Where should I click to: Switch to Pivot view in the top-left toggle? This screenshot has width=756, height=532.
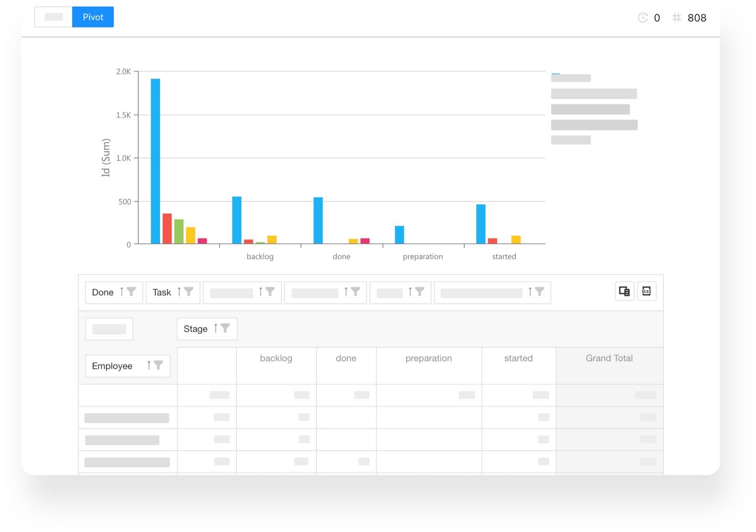[x=92, y=16]
